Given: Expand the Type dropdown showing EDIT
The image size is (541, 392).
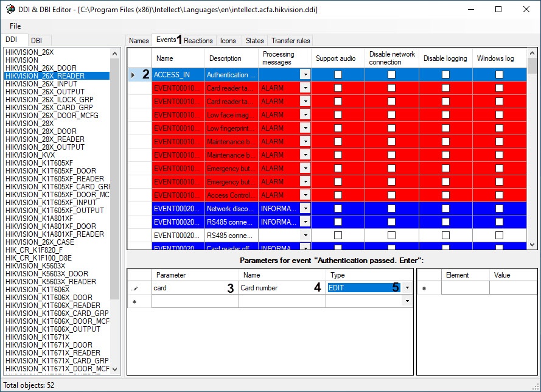Looking at the screenshot, I should click(x=407, y=288).
